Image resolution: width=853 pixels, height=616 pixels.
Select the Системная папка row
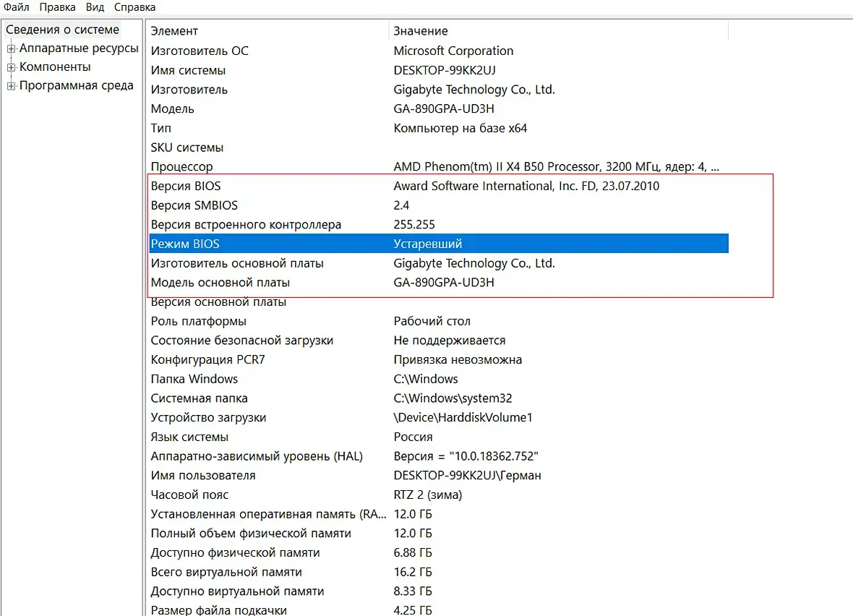pyautogui.click(x=439, y=398)
